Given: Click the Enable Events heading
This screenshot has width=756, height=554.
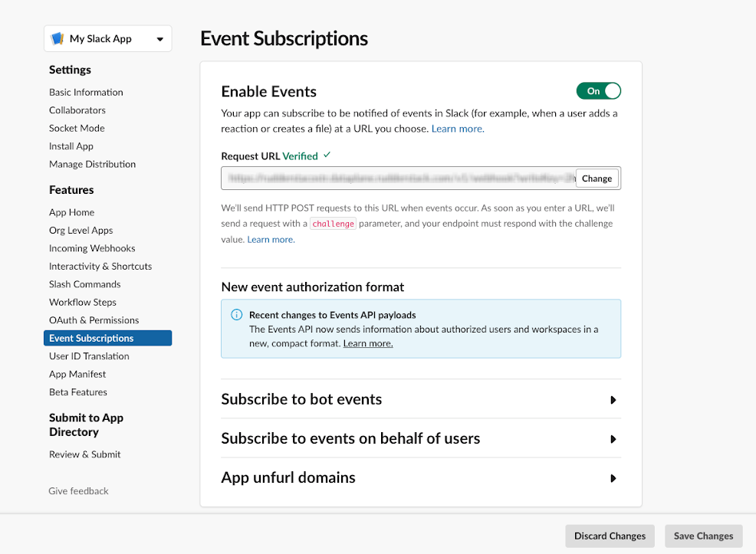Looking at the screenshot, I should tap(268, 91).
